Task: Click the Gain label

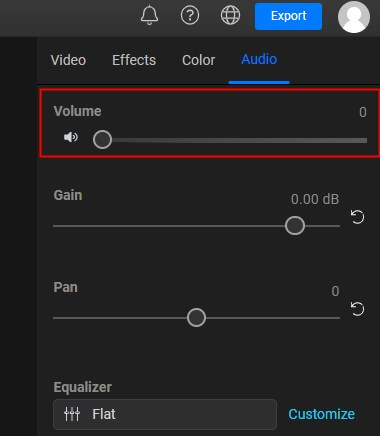Action: tap(68, 195)
